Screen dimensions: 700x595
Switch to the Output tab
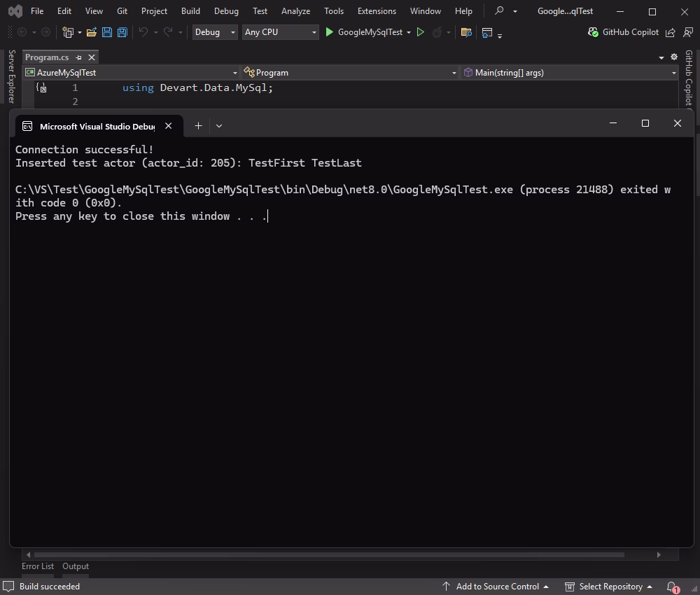[x=76, y=566]
